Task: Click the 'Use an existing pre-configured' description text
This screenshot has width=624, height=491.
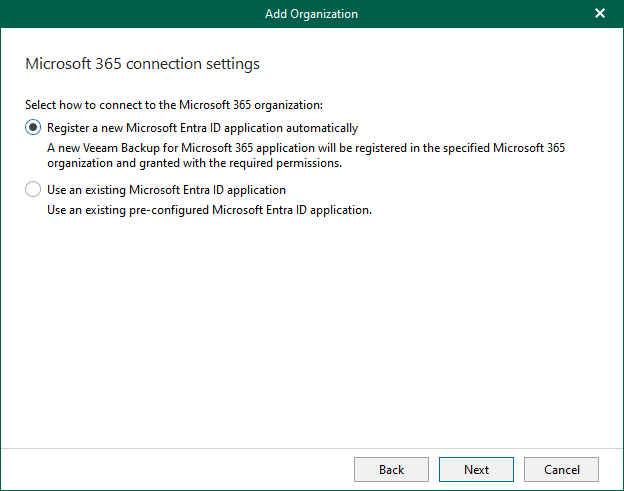Action: pos(210,210)
